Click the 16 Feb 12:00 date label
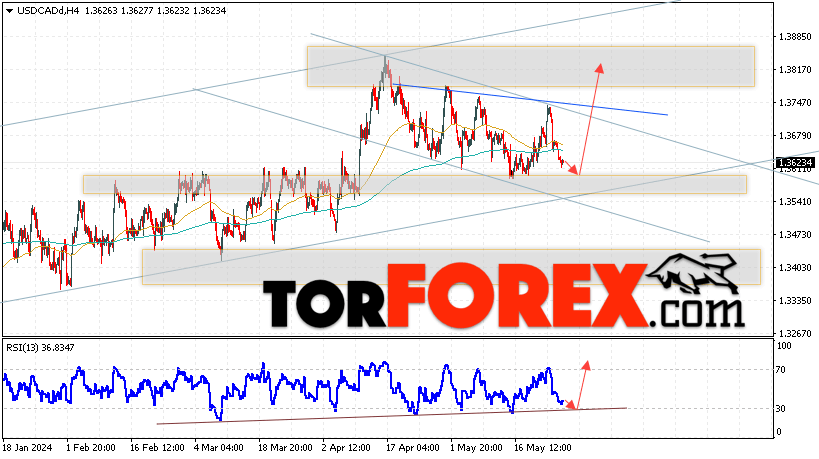This screenshot has width=819, height=459. 157,448
